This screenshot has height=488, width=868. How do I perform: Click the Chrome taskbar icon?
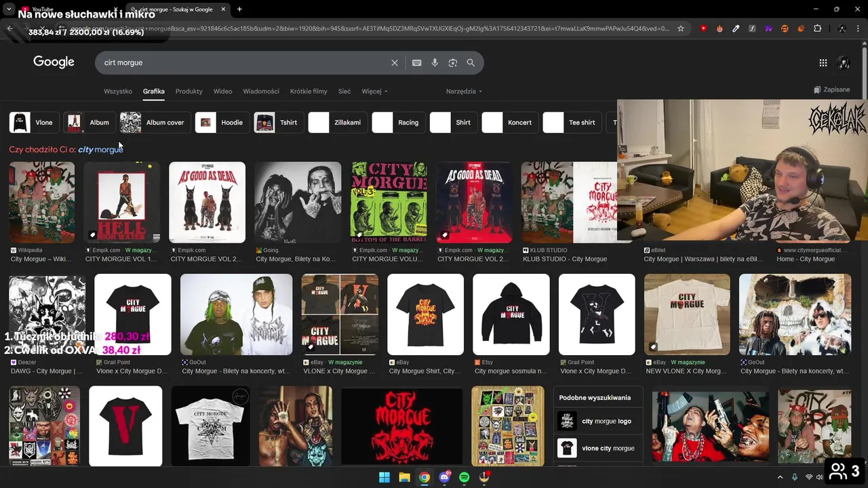[x=425, y=477]
